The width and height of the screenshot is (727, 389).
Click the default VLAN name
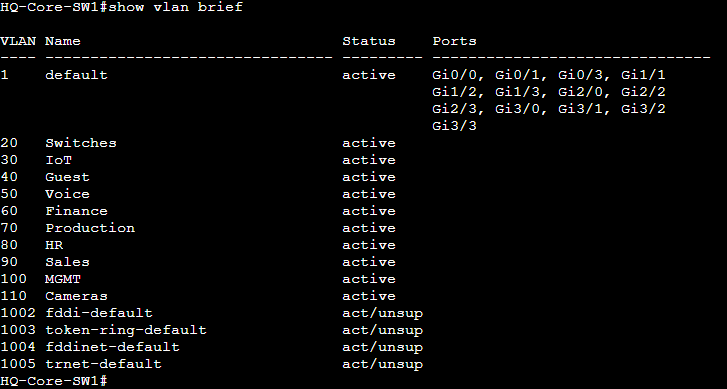point(77,75)
